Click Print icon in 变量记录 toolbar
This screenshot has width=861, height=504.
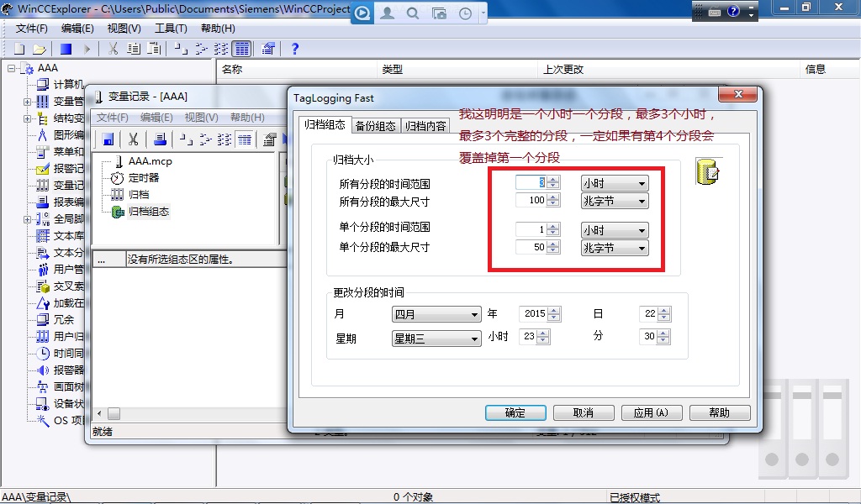(x=160, y=139)
